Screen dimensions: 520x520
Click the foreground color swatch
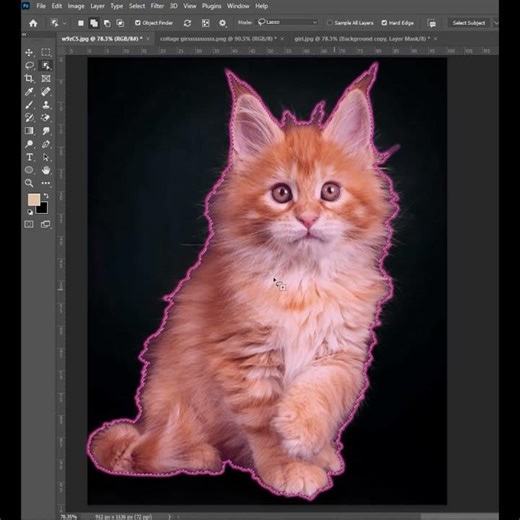click(x=33, y=200)
